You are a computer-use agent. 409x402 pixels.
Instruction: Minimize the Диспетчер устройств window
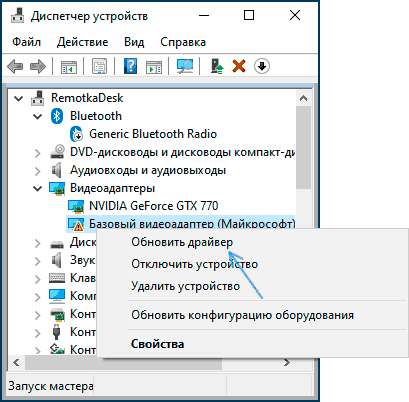[x=204, y=15]
